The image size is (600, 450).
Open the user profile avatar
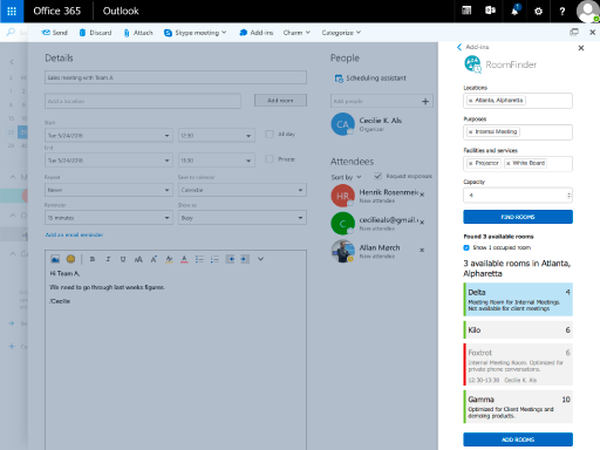(588, 11)
